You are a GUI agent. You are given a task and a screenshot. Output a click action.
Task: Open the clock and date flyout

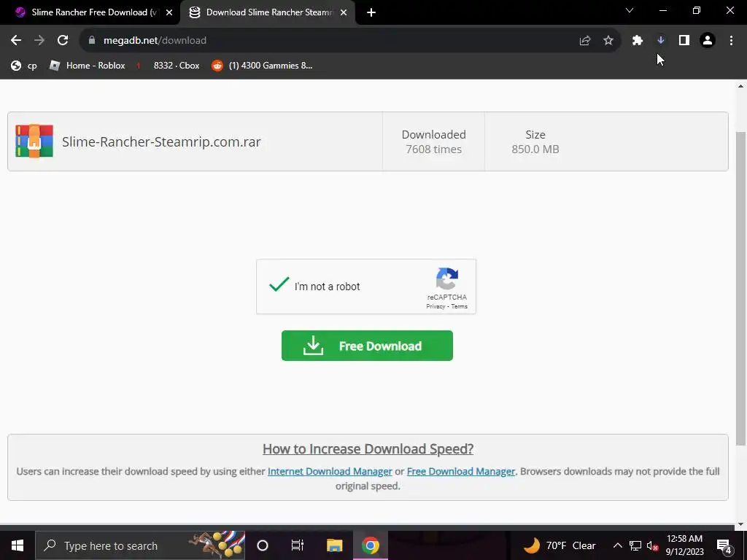coord(684,545)
